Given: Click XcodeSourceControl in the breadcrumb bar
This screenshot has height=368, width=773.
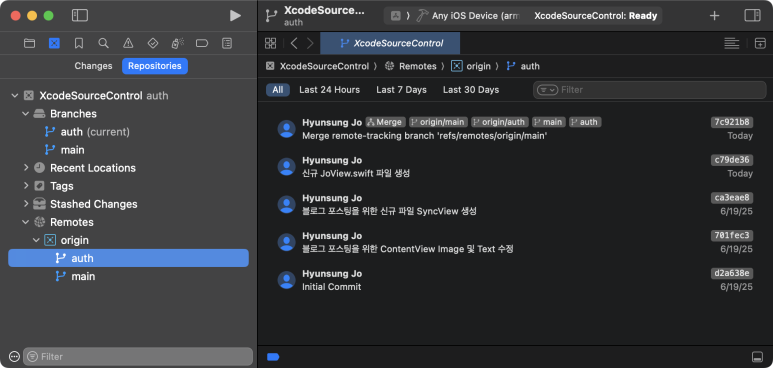Looking at the screenshot, I should point(324,66).
